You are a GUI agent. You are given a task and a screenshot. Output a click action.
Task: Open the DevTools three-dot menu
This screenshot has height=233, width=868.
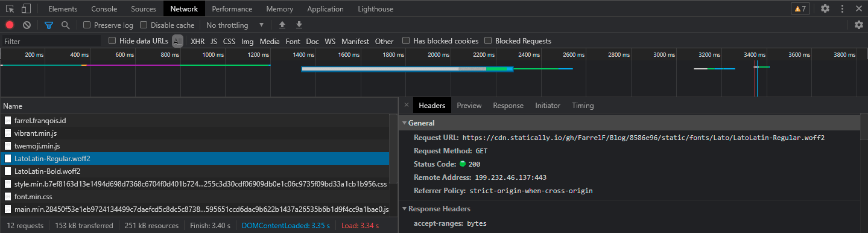click(x=841, y=8)
